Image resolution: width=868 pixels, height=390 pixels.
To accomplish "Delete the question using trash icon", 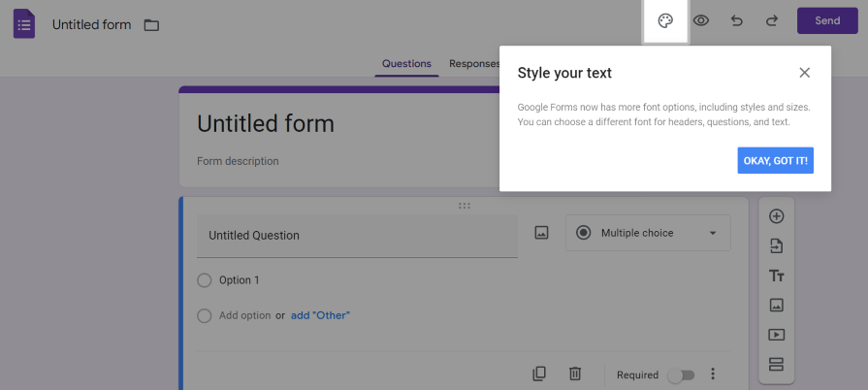I will [575, 374].
